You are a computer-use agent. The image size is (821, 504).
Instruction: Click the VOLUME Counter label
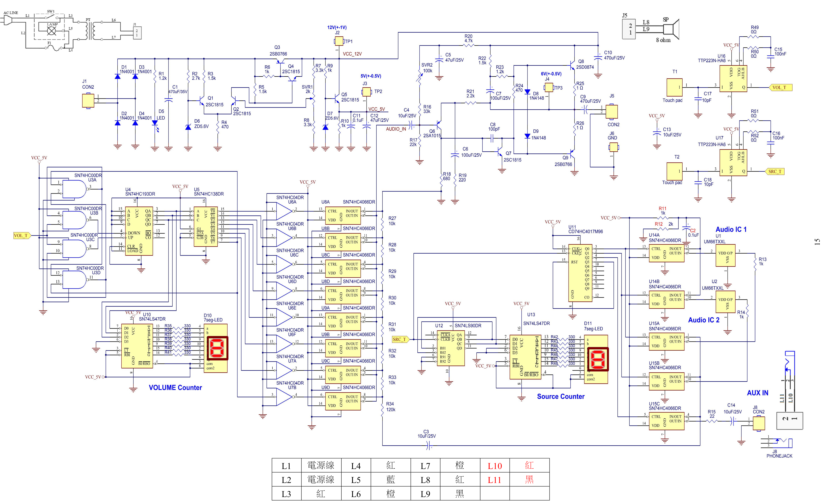[x=175, y=387]
